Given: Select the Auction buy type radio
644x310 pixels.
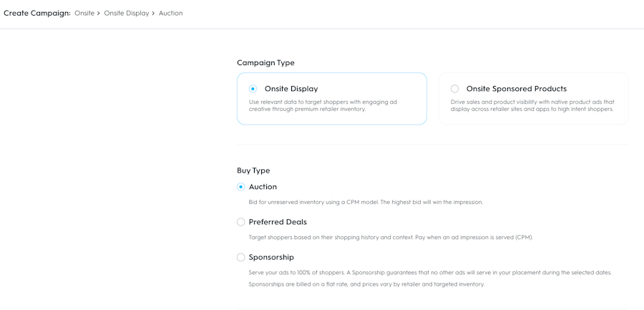Looking at the screenshot, I should click(x=241, y=187).
